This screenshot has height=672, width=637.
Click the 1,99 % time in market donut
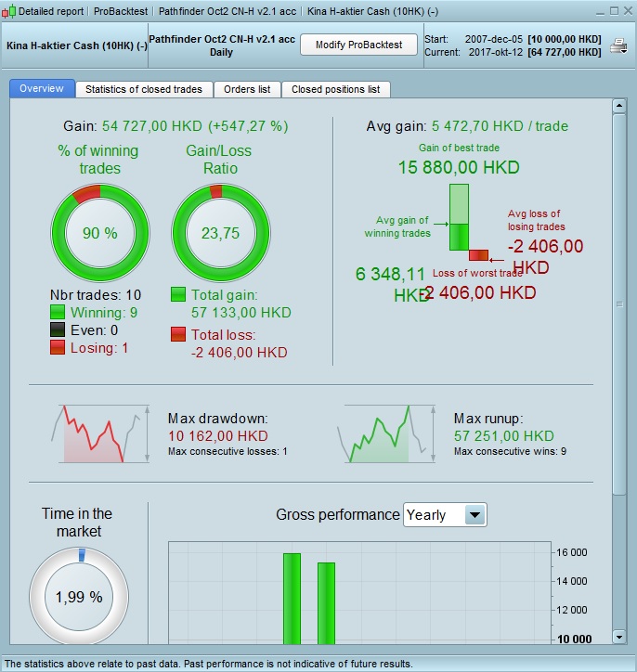coord(79,596)
